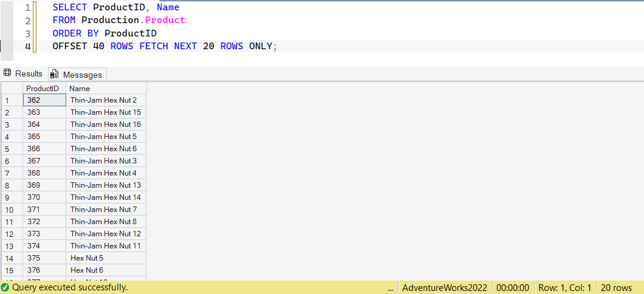
Task: Click the cell Thin-Jam Hex Nut 3
Action: point(106,160)
